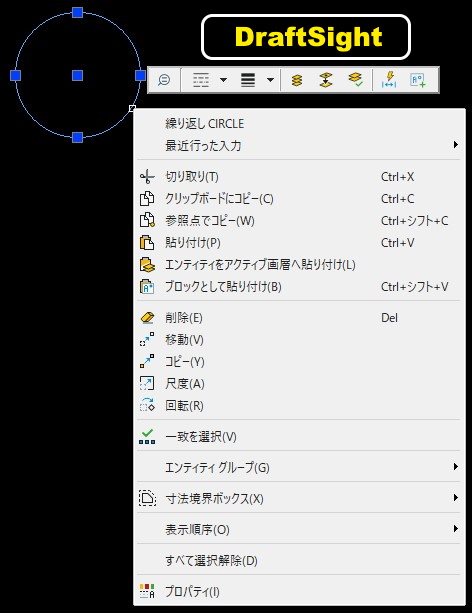Open the line style dropdown arrow

pos(223,80)
